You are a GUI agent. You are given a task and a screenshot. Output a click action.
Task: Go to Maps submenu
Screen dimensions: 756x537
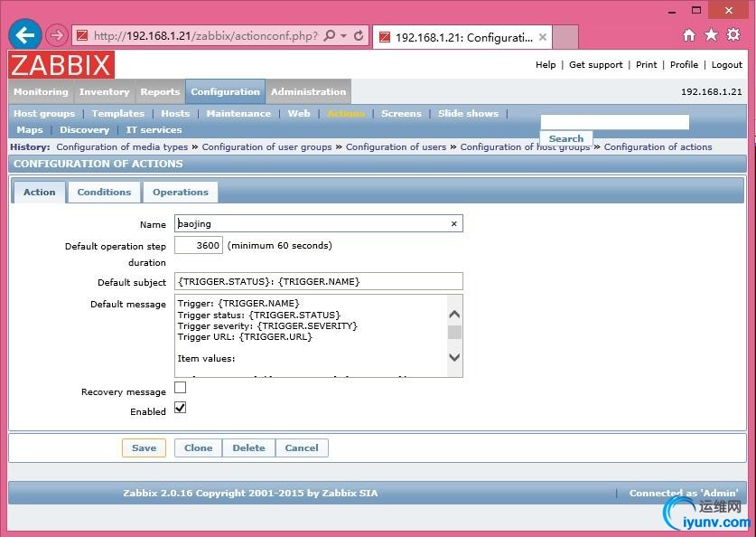30,130
